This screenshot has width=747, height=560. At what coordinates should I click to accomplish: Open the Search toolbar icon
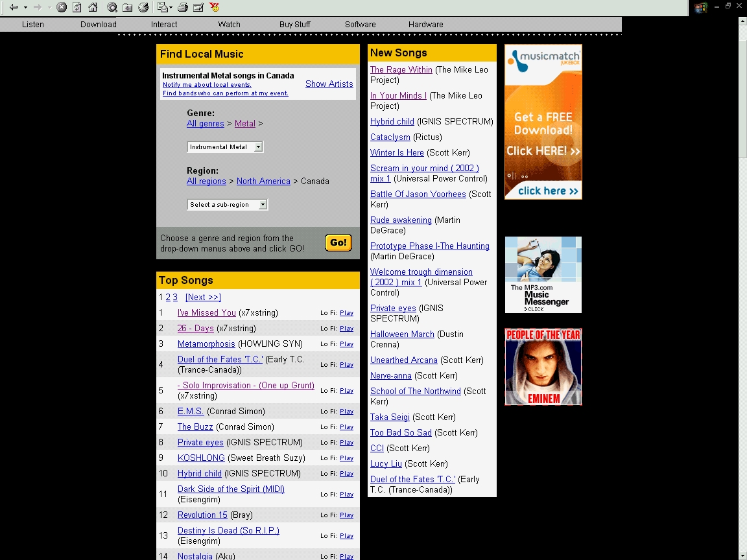click(x=112, y=7)
